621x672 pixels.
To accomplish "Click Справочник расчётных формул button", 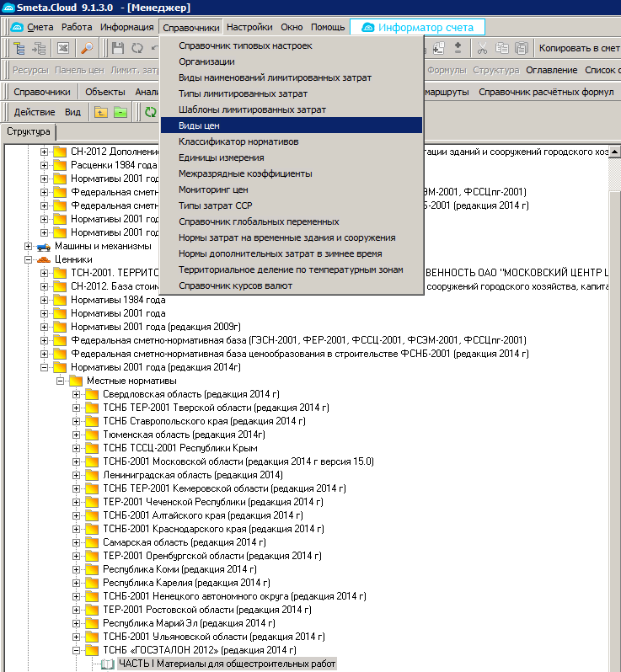I will (x=546, y=92).
